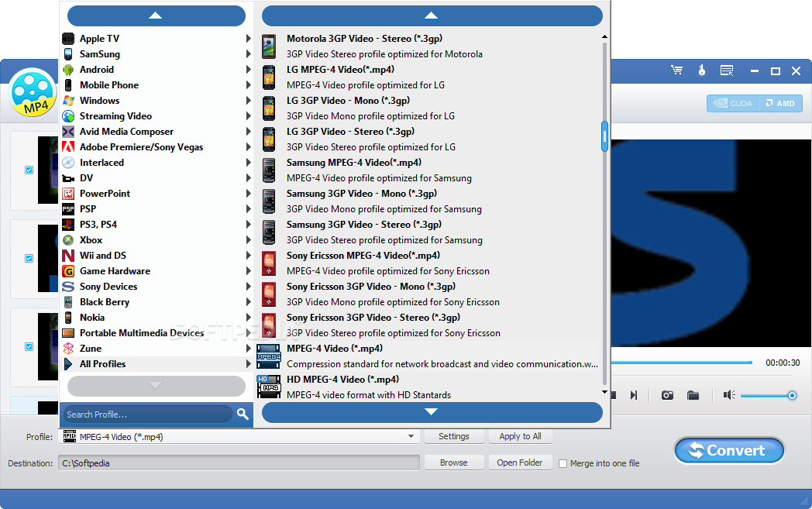The image size is (812, 509).
Task: Click the Zune category icon
Action: [68, 349]
